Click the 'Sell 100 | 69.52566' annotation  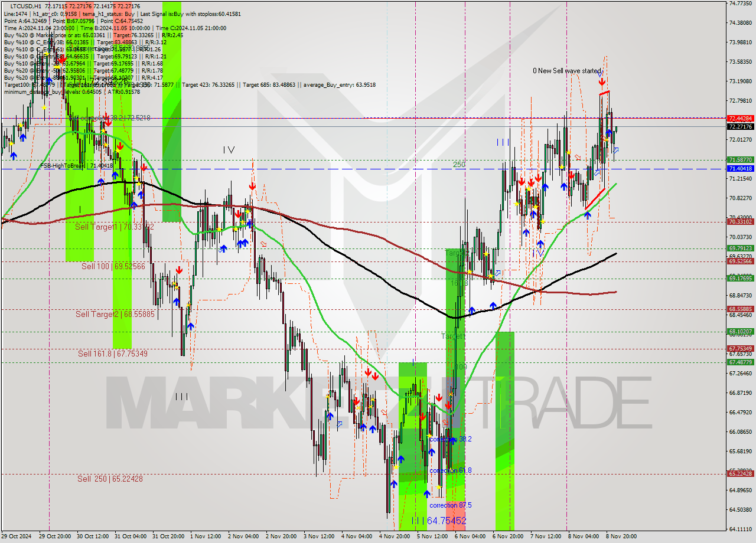(x=113, y=267)
